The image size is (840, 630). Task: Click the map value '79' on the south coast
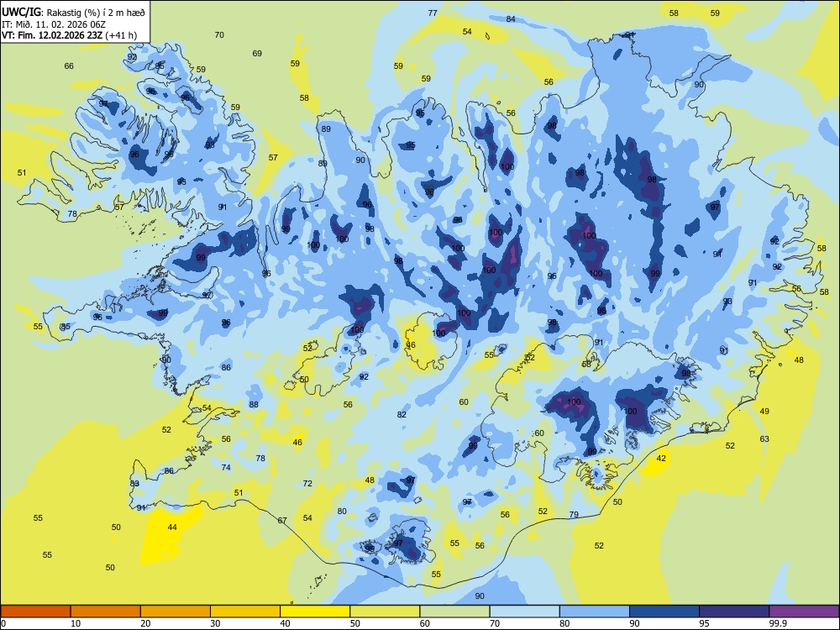(574, 514)
